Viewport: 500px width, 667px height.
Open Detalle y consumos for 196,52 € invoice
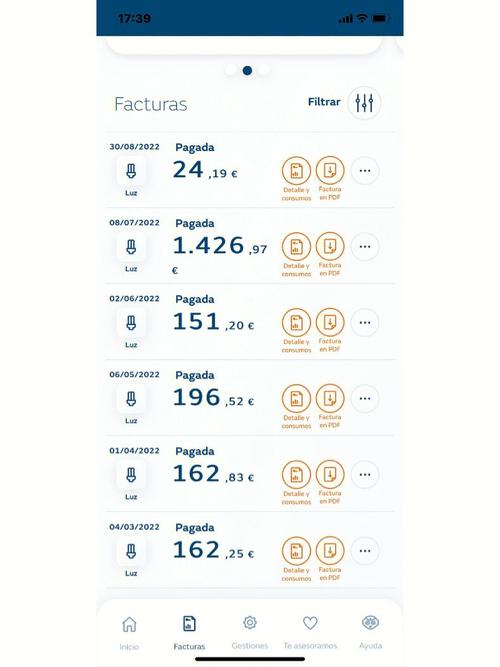pyautogui.click(x=296, y=399)
